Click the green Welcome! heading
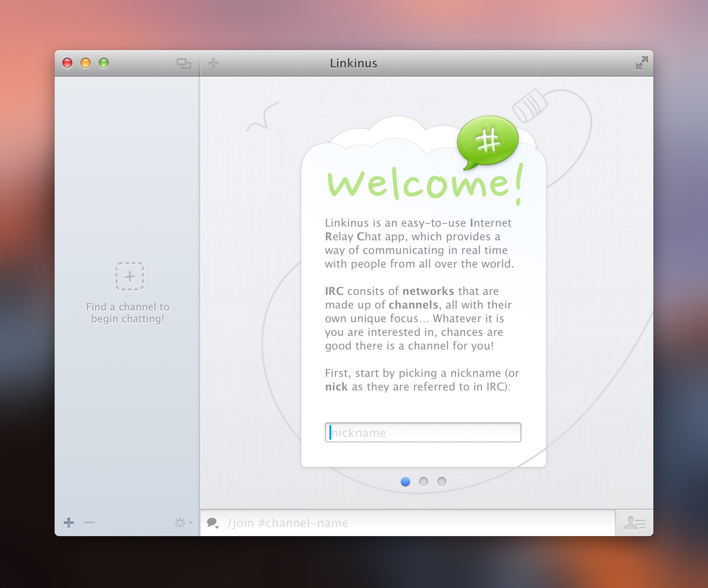The height and width of the screenshot is (588, 708). coord(426,184)
